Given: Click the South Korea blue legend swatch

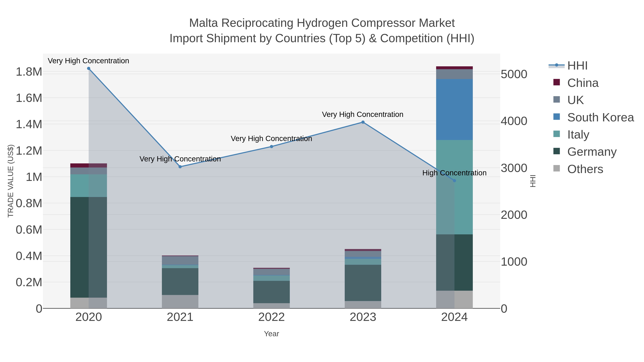Looking at the screenshot, I should [557, 117].
